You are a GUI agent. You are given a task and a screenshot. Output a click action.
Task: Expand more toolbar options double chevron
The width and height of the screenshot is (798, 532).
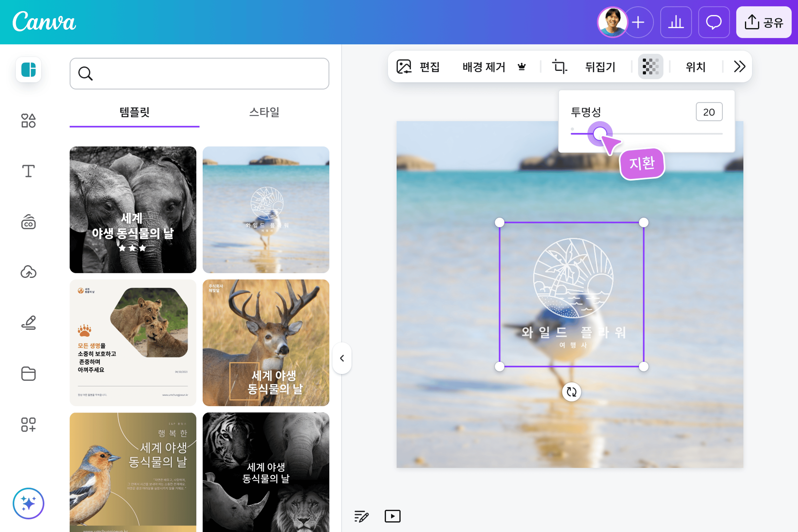(739, 66)
